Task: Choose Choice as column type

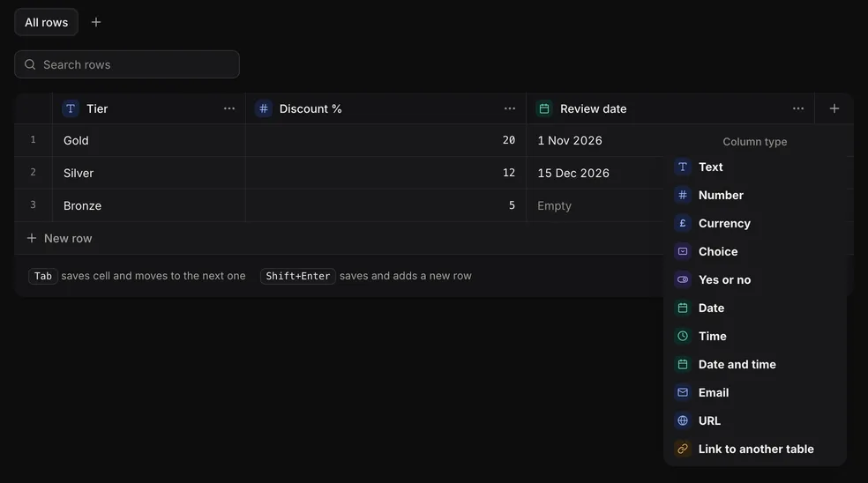Action: tap(754, 252)
